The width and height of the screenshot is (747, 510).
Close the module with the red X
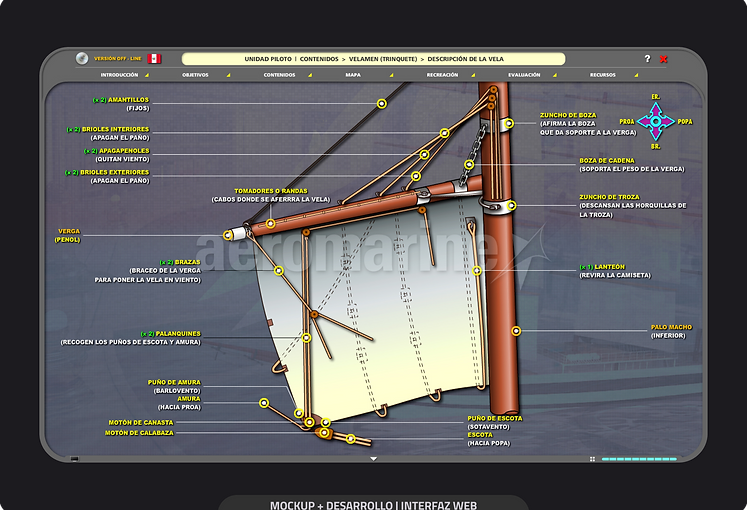click(x=663, y=59)
